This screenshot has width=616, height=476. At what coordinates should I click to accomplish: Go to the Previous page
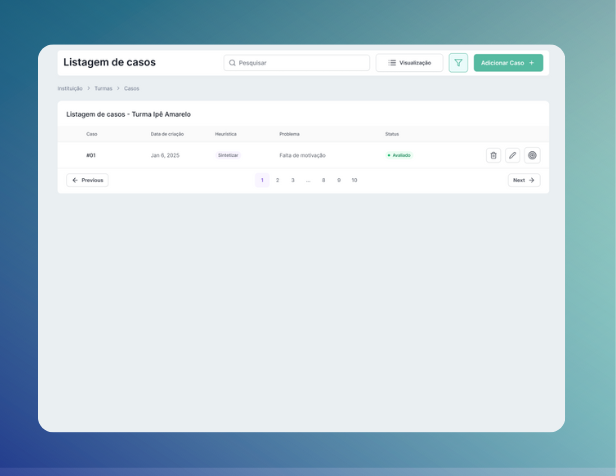(88, 180)
